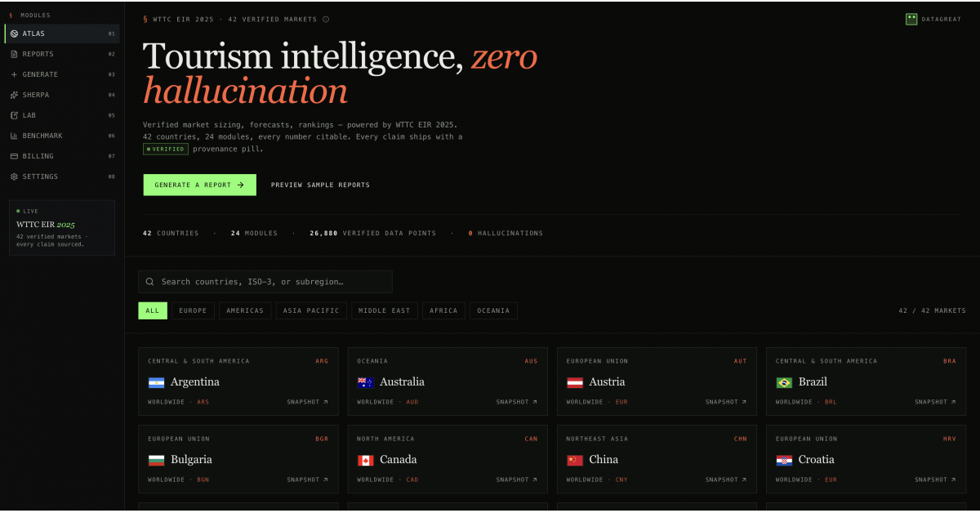Click 26,880 verified data points stat

pyautogui.click(x=372, y=234)
